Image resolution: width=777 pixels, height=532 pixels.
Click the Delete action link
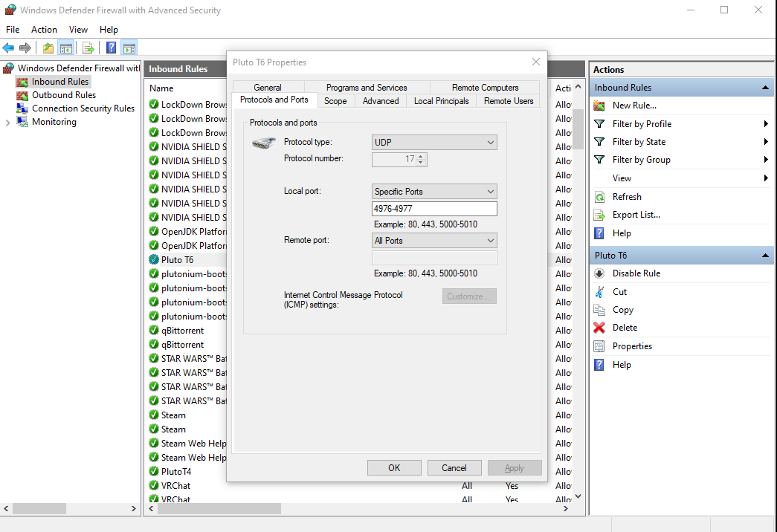[x=625, y=328]
